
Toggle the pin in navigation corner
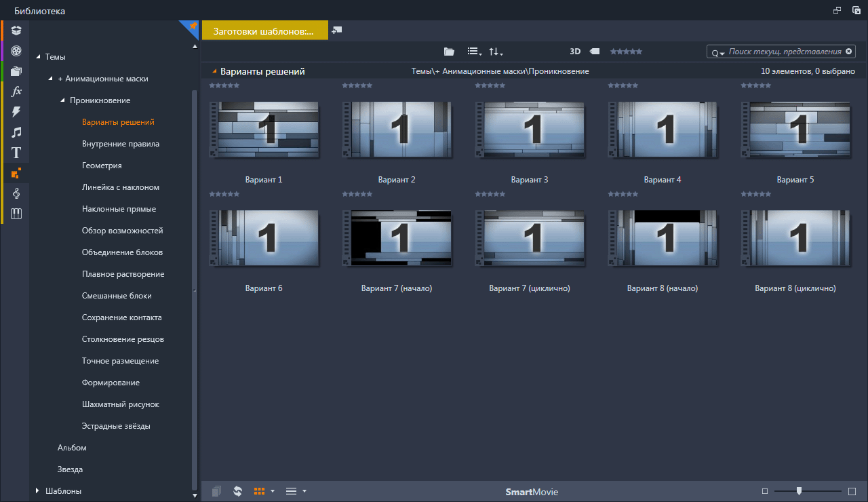(192, 26)
